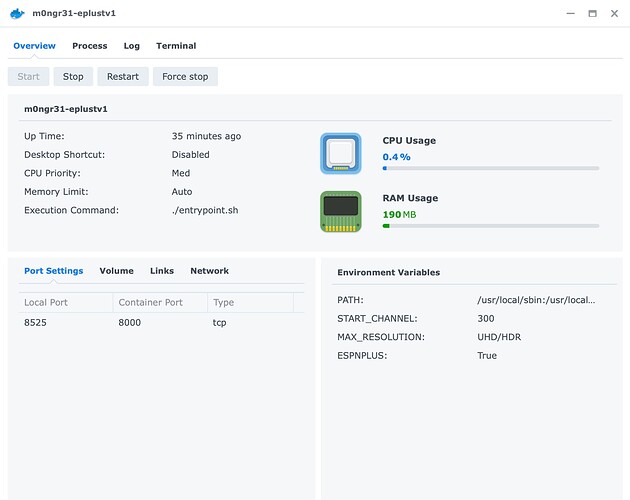Click the RAM Usage progress bar
This screenshot has width=630, height=500.
490,226
